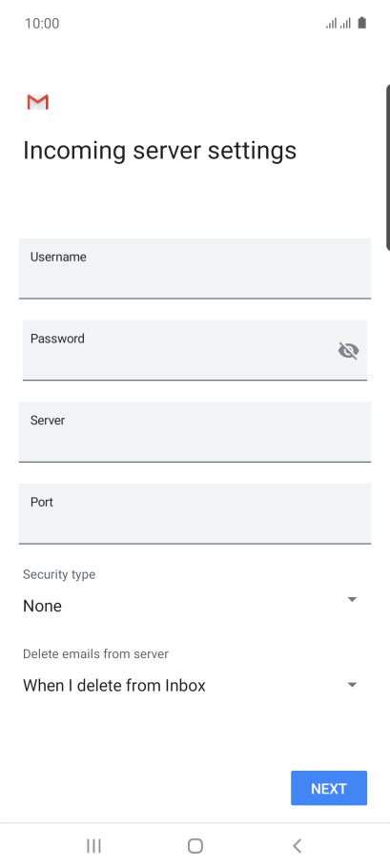This screenshot has width=390, height=868.
Task: Open the recent apps navigation button
Action: point(94,846)
